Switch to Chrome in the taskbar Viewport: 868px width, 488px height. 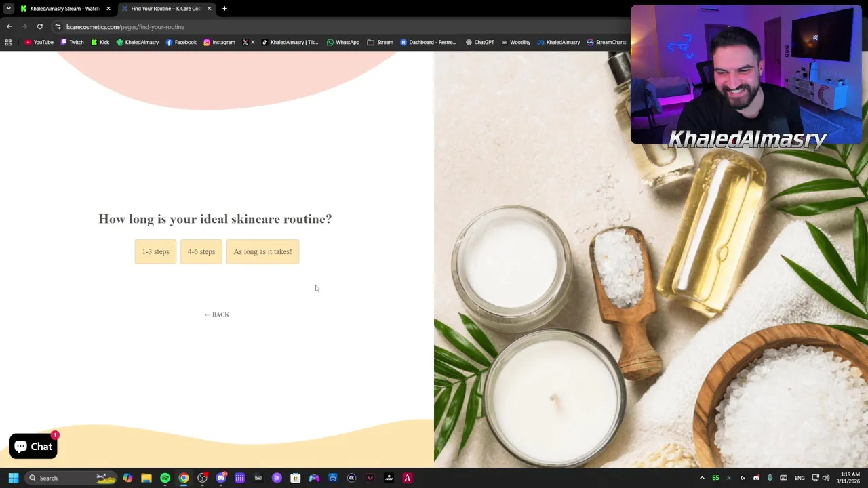(x=184, y=478)
